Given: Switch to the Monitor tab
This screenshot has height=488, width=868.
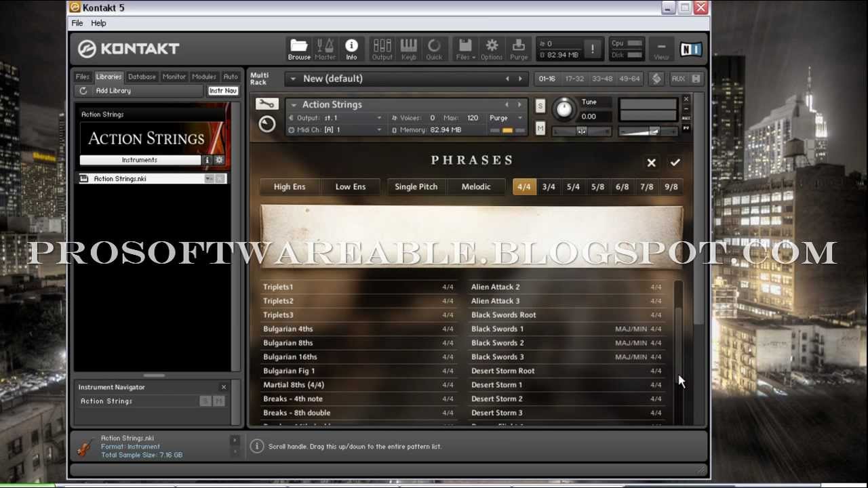Looking at the screenshot, I should click(x=174, y=77).
